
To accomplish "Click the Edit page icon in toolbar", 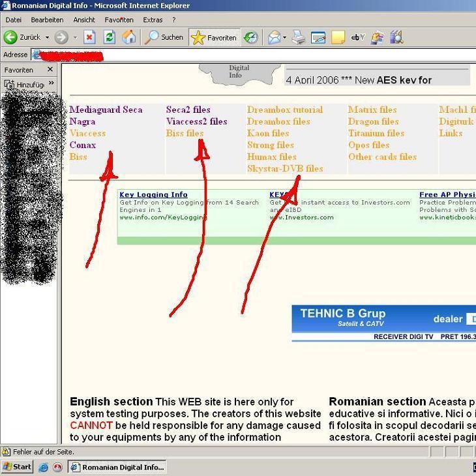I will pos(318,38).
